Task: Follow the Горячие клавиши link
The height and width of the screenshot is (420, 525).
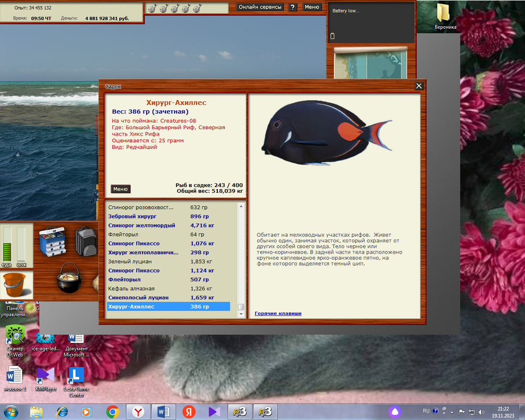Action: coord(278,313)
